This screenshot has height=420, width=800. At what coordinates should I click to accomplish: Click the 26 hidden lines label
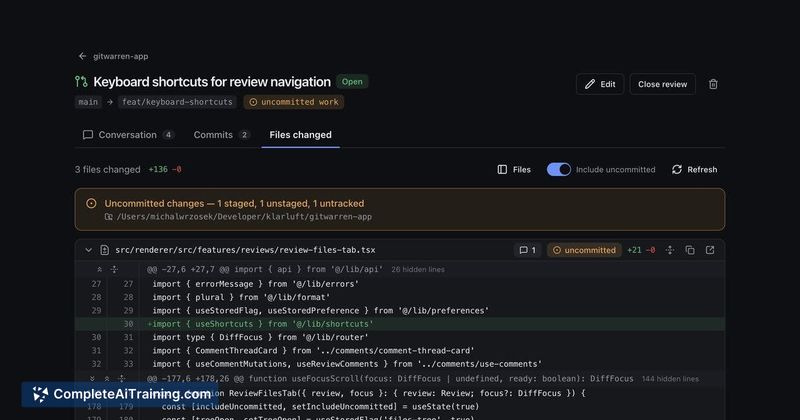click(x=418, y=269)
